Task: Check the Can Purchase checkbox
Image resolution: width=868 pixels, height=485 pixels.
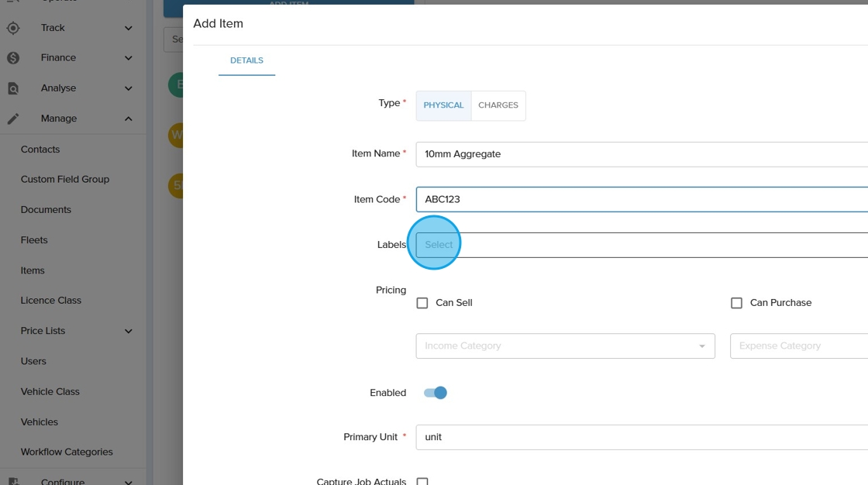Action: tap(736, 303)
